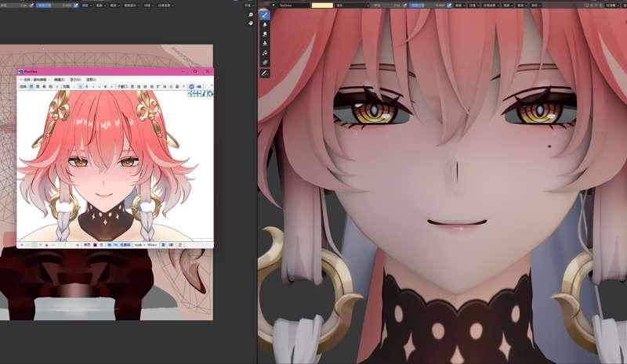Click the magenta color swatch in the PmxView bottom bar
The width and height of the screenshot is (627, 364).
[95, 244]
